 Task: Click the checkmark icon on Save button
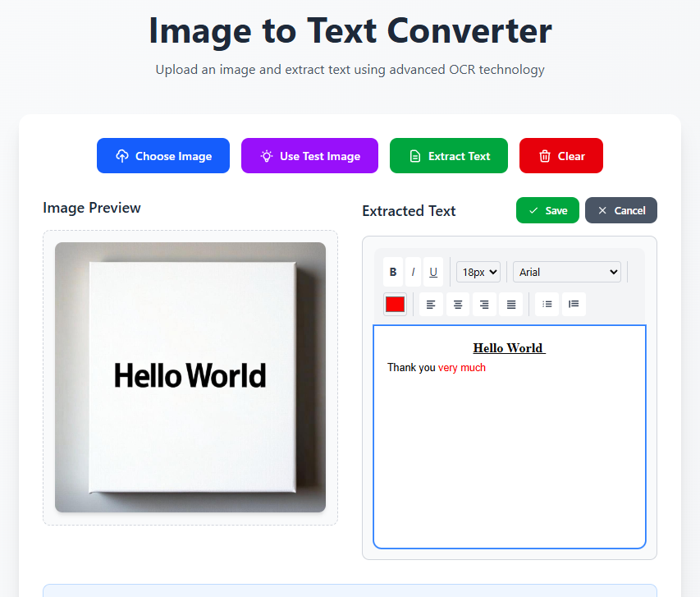click(x=533, y=210)
